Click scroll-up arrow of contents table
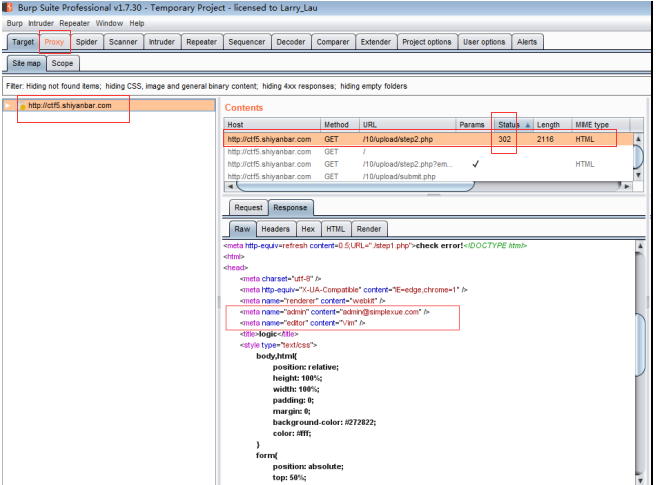Viewport: 659px width, 485px height. [x=638, y=139]
